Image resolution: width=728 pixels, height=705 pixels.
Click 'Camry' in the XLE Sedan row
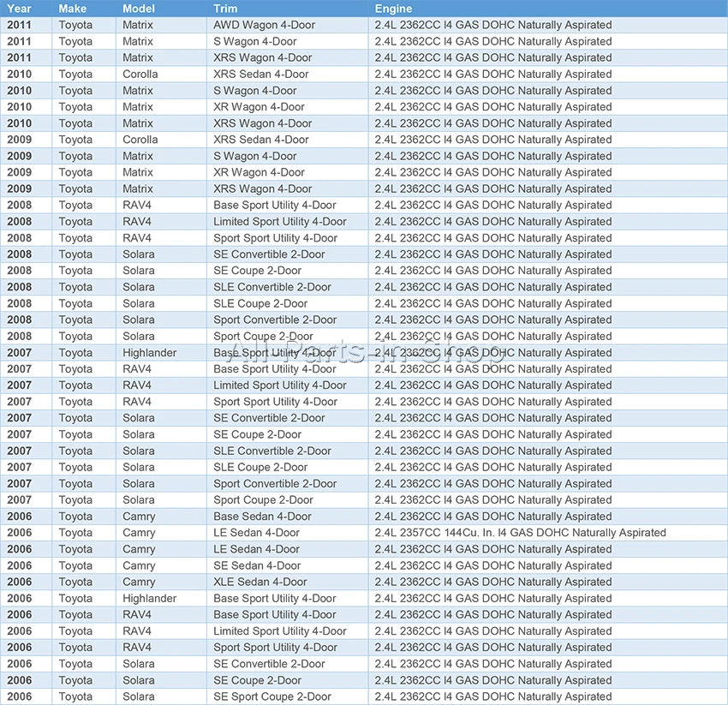[x=139, y=582]
